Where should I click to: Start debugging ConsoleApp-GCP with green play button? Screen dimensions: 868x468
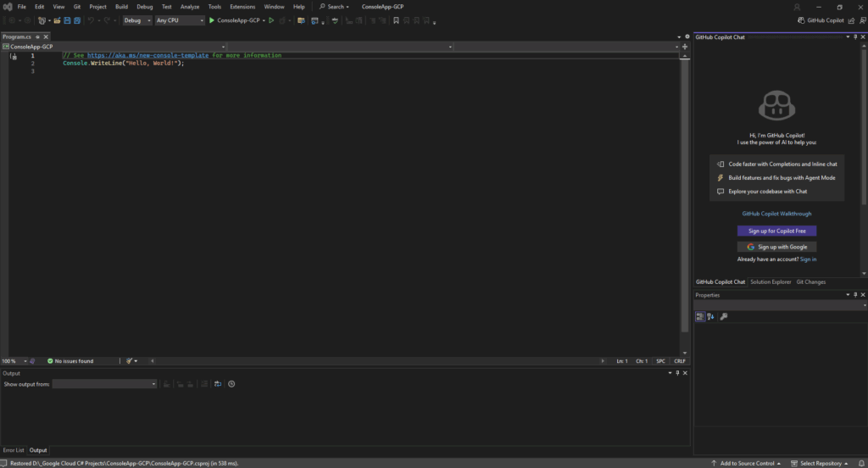211,20
